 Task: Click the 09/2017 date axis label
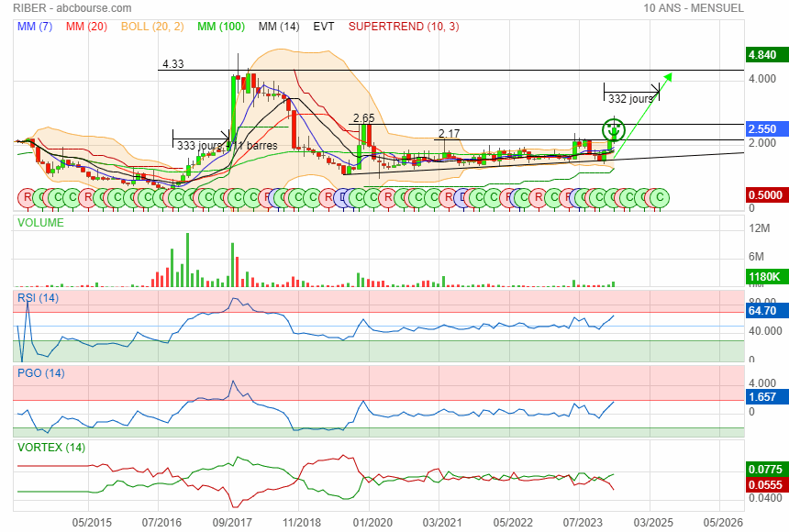pos(232,523)
